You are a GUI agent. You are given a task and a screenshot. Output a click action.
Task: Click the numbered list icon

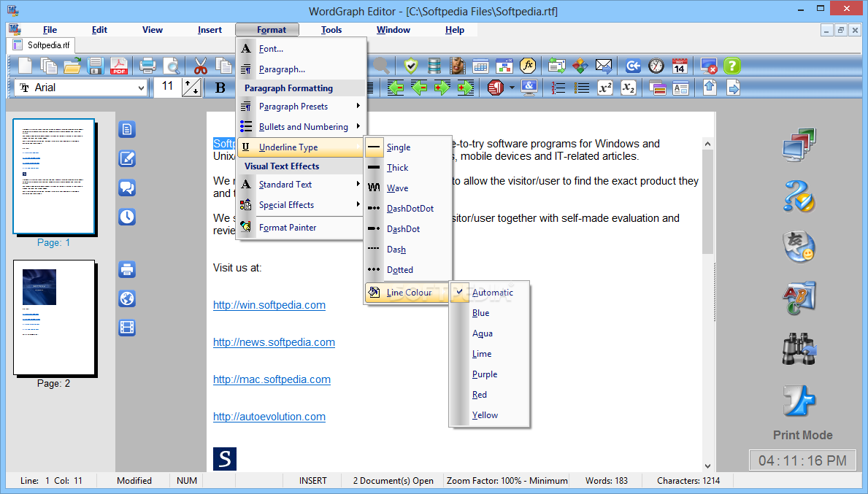click(x=558, y=88)
